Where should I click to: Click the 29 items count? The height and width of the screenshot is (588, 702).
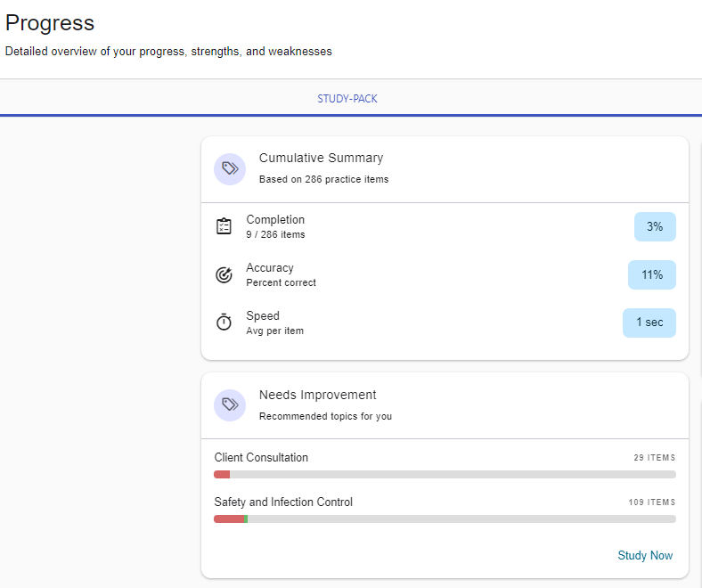[x=654, y=458]
